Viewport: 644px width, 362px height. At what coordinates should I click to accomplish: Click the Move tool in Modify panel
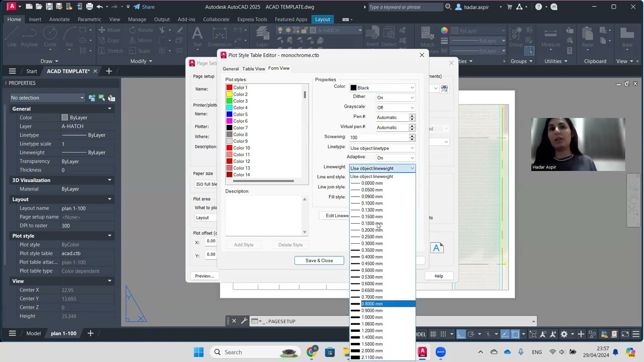109,30
